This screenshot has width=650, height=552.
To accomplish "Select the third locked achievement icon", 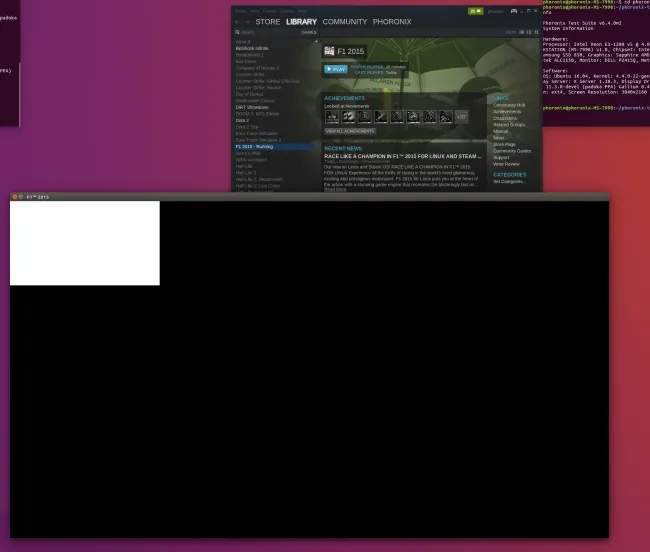I will point(364,117).
